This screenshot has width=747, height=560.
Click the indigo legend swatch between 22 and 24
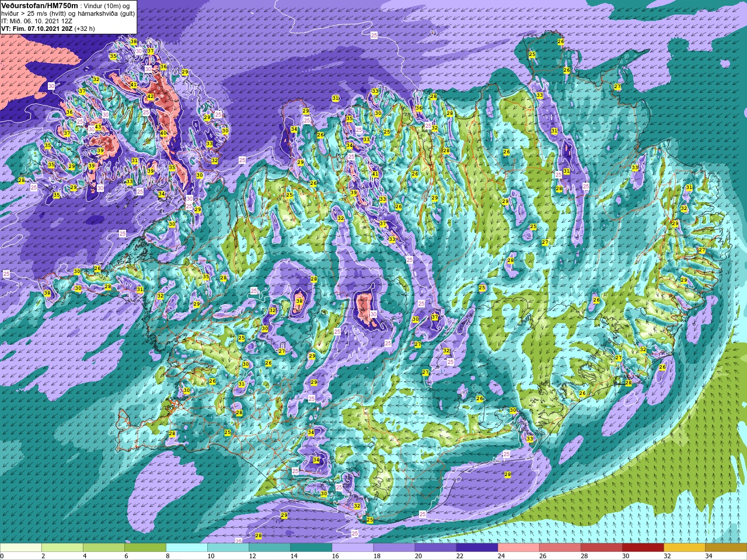[x=477, y=548]
